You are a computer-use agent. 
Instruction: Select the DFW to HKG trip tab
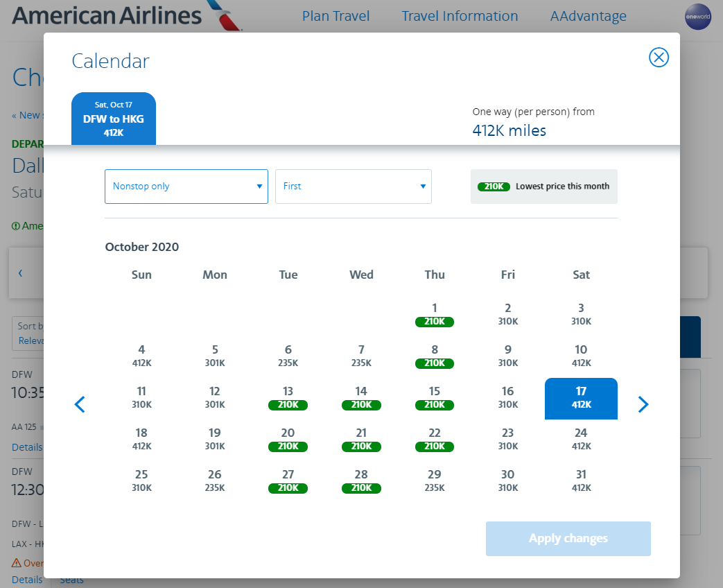pos(114,119)
